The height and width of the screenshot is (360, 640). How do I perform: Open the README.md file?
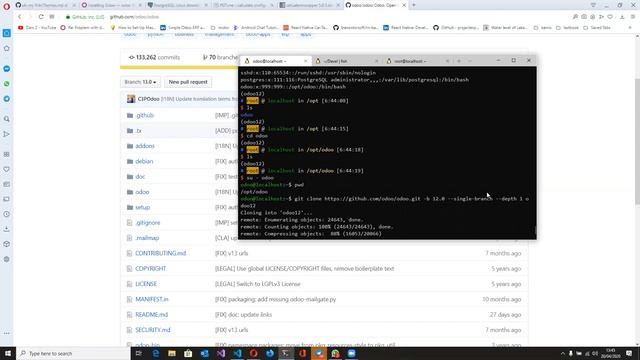[151, 315]
